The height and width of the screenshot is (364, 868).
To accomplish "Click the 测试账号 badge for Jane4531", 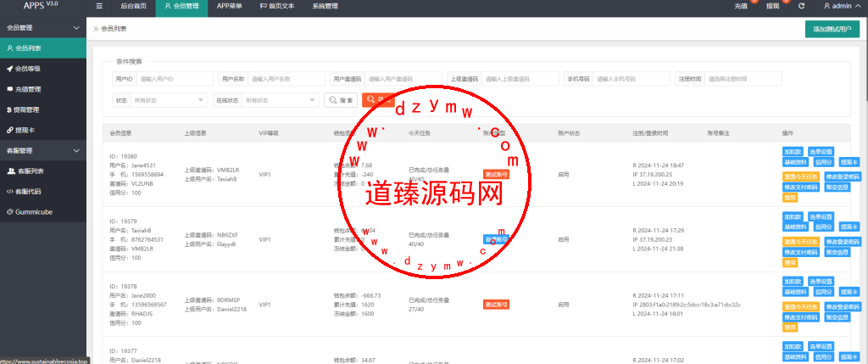I will click(496, 175).
